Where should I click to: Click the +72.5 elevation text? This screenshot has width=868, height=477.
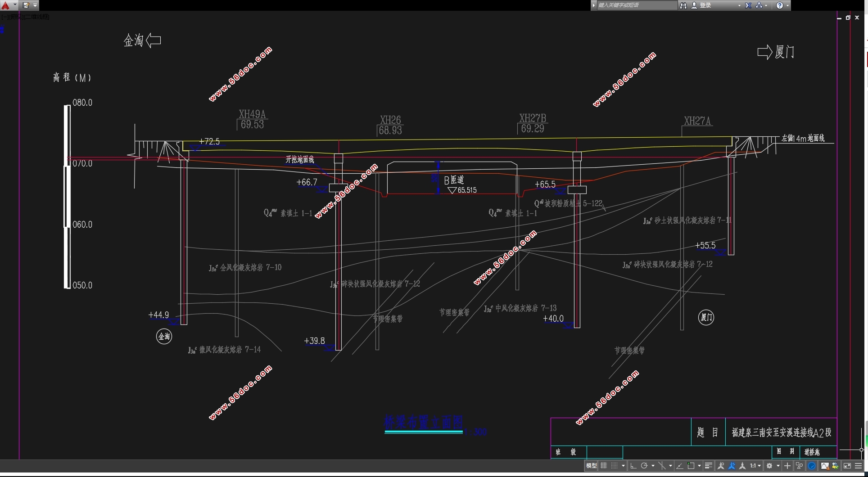pos(209,141)
